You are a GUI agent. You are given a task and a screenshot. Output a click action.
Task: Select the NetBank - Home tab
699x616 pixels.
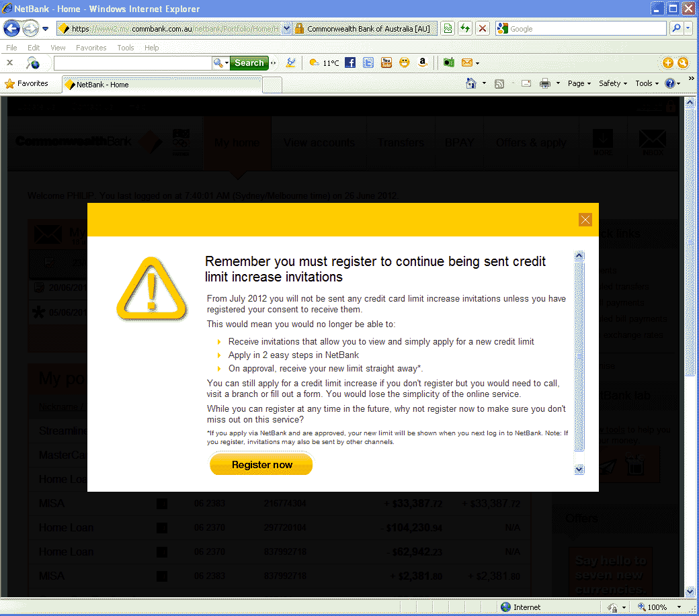(162, 85)
